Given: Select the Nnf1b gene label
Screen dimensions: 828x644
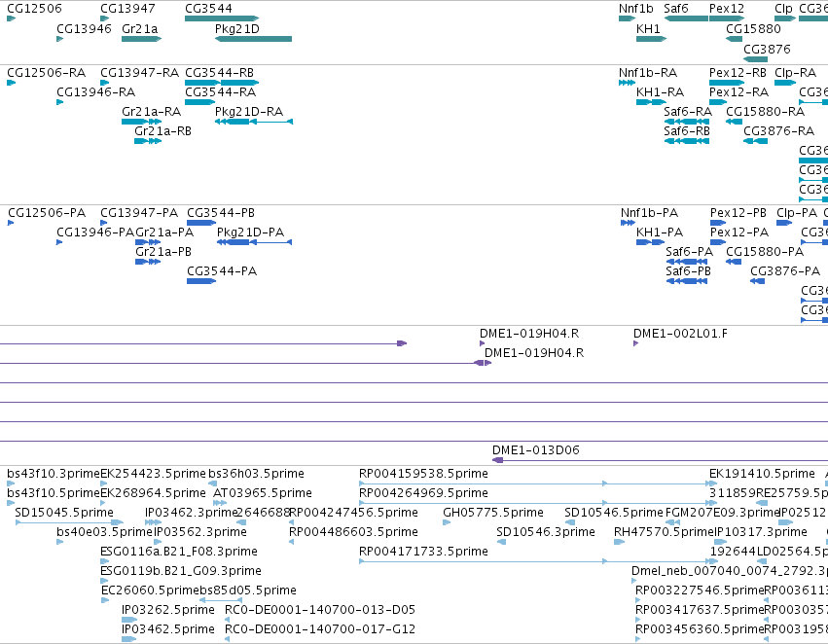Looking at the screenshot, I should click(635, 9).
